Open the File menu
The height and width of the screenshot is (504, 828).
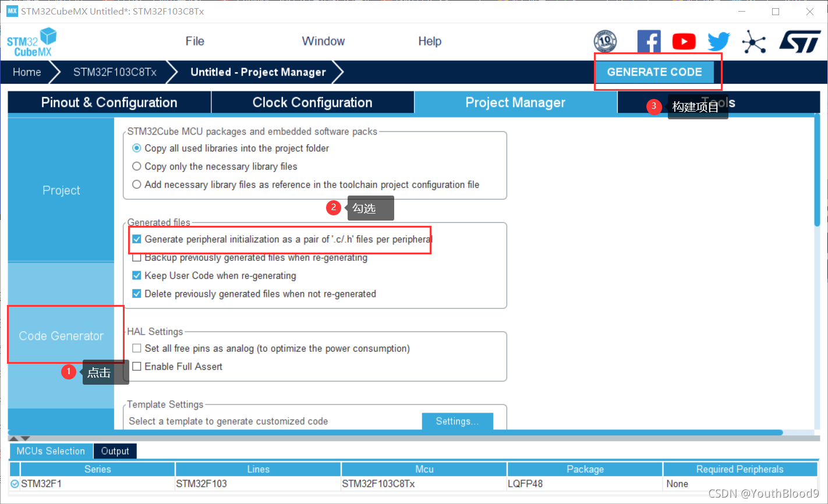click(x=194, y=41)
